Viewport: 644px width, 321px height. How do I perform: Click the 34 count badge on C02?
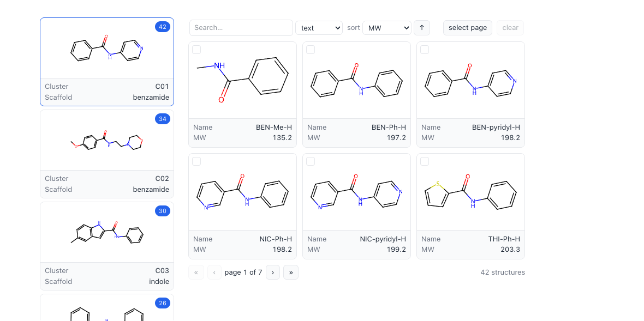click(x=163, y=119)
